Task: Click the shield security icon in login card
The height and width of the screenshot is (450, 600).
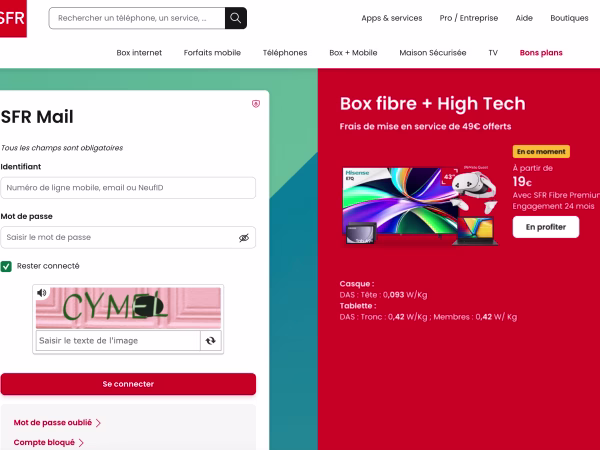Action: pos(256,103)
